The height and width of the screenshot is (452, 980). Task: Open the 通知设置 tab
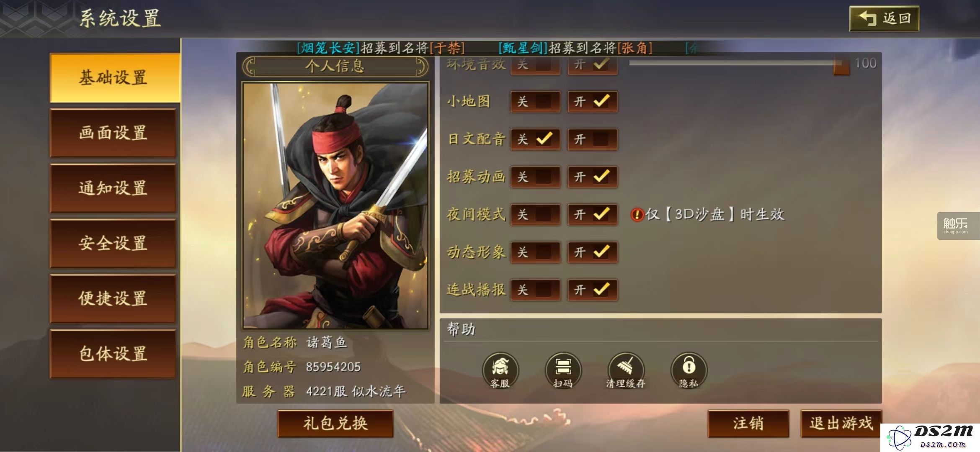[x=113, y=188]
